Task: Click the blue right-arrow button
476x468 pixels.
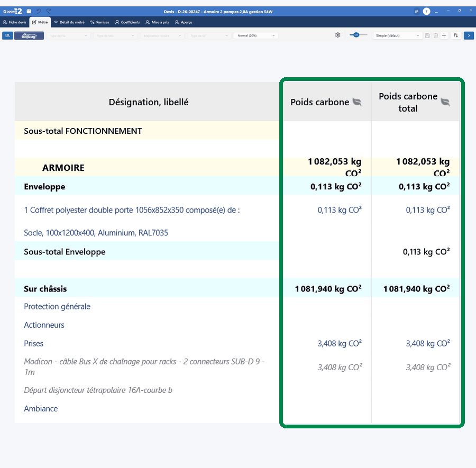Action: (469, 35)
